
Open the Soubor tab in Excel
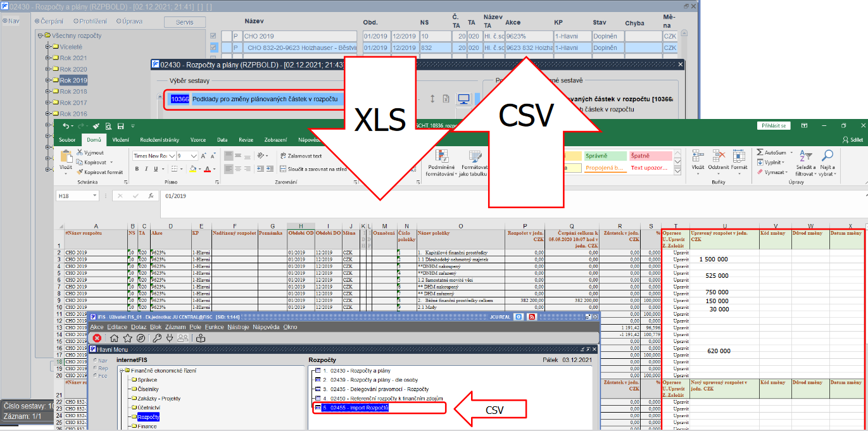(x=67, y=140)
